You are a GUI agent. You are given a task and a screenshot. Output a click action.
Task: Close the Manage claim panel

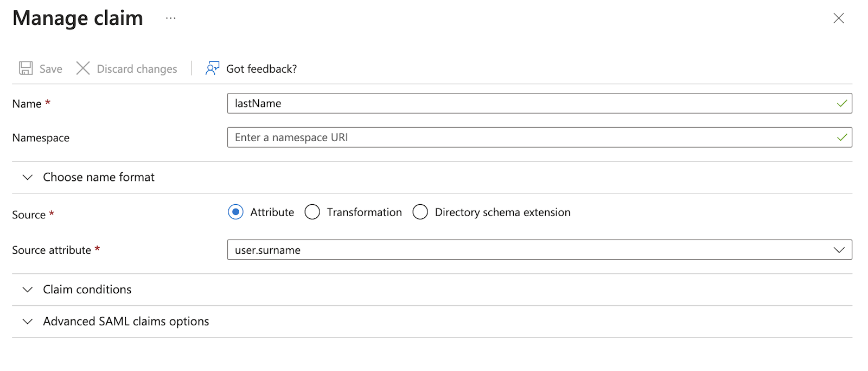point(839,18)
